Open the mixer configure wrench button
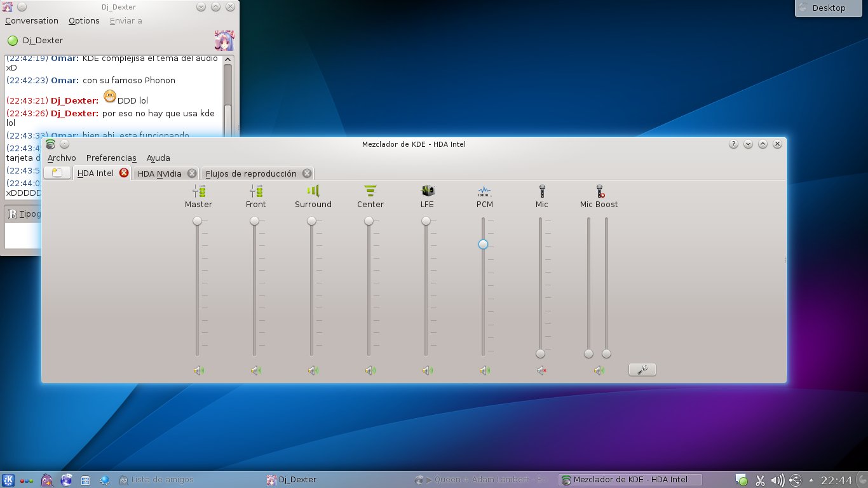 642,369
